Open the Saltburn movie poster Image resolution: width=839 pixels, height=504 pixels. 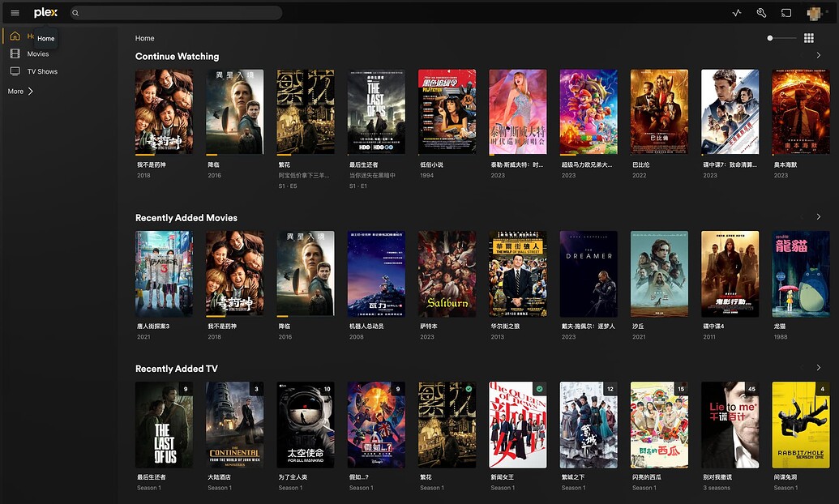tap(447, 274)
